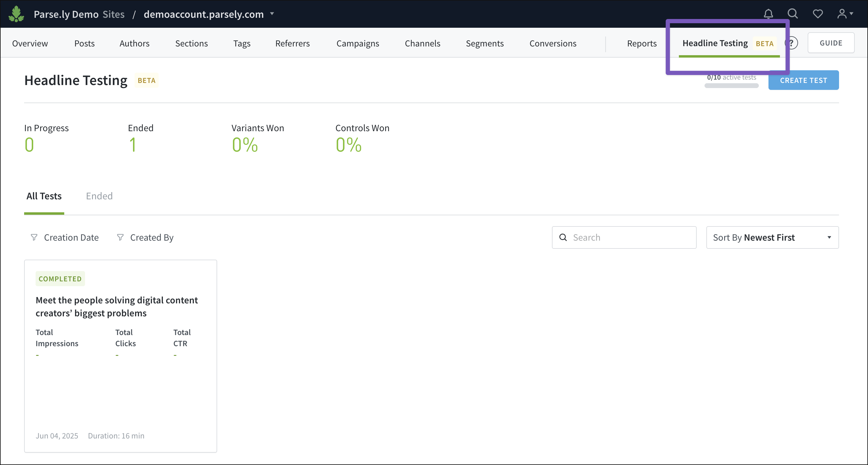This screenshot has width=868, height=465.
Task: Click the Total Impressions label
Action: [x=57, y=338]
